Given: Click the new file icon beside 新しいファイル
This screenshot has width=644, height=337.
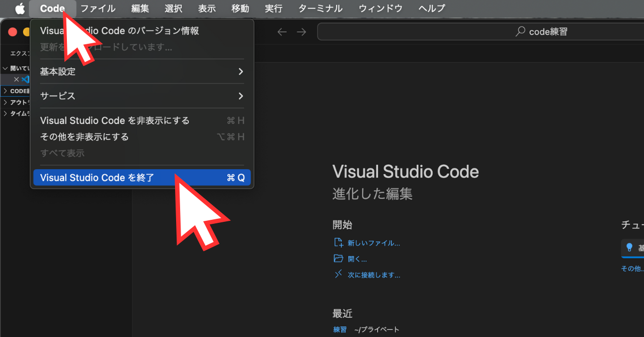Looking at the screenshot, I should [x=339, y=242].
